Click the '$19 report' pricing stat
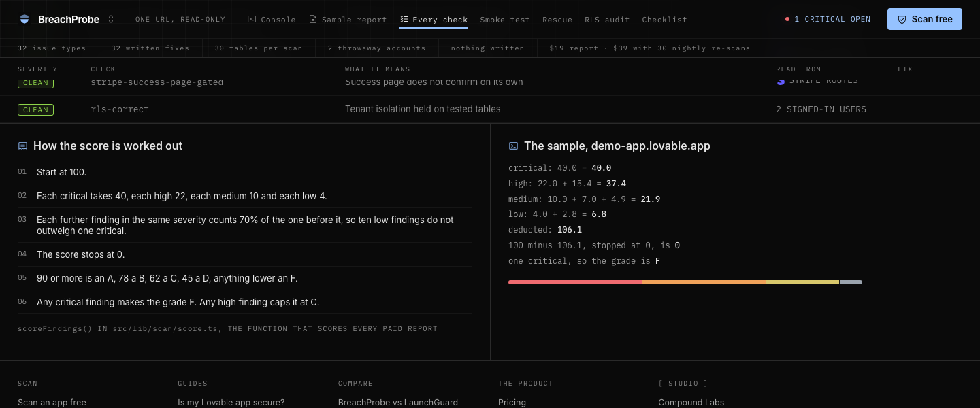 click(x=649, y=48)
